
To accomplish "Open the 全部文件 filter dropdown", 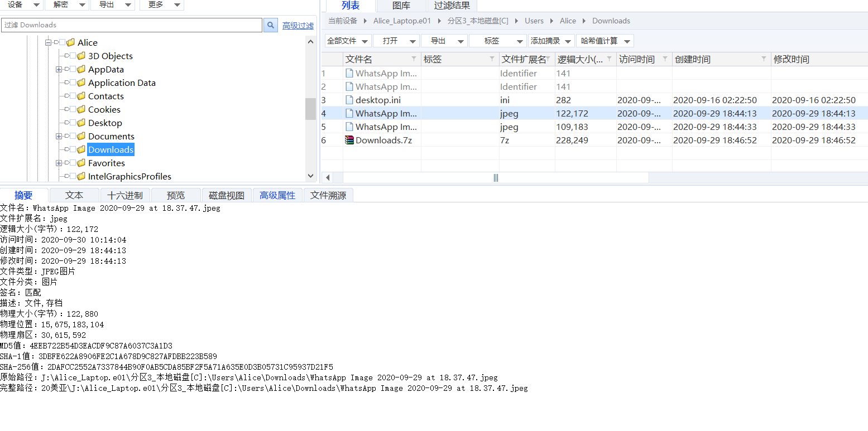I will pos(348,41).
